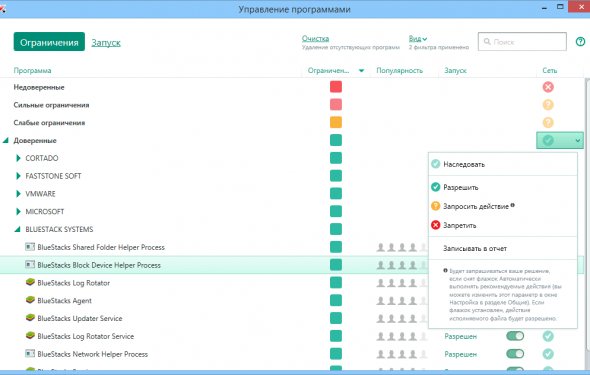Screen dimensions: 590x375
Task: Click popularity rating of BlueStacks Shared Folder Helper
Action: (x=402, y=247)
